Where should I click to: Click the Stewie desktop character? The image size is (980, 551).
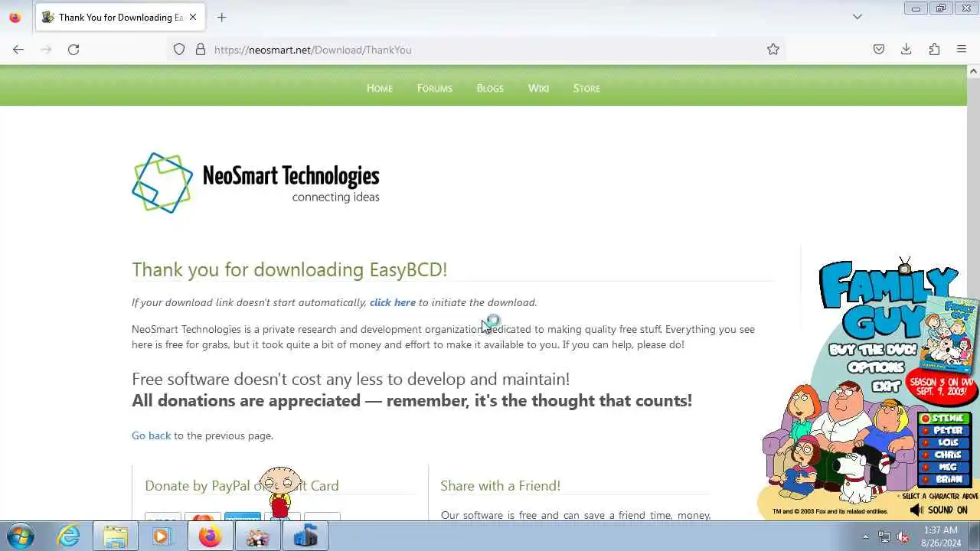pos(279,492)
